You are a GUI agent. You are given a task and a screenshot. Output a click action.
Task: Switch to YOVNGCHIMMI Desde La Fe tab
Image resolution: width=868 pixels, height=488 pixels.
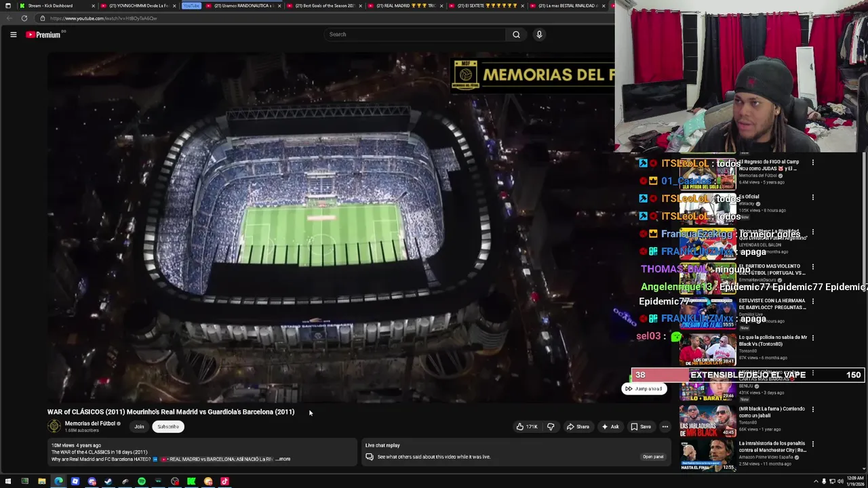tap(138, 5)
